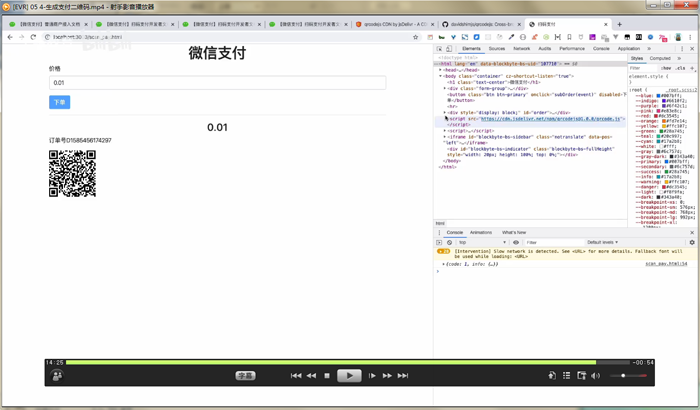Screen dimensions: 700x410
Task: Open the Elements panel tab
Action: pyautogui.click(x=471, y=48)
